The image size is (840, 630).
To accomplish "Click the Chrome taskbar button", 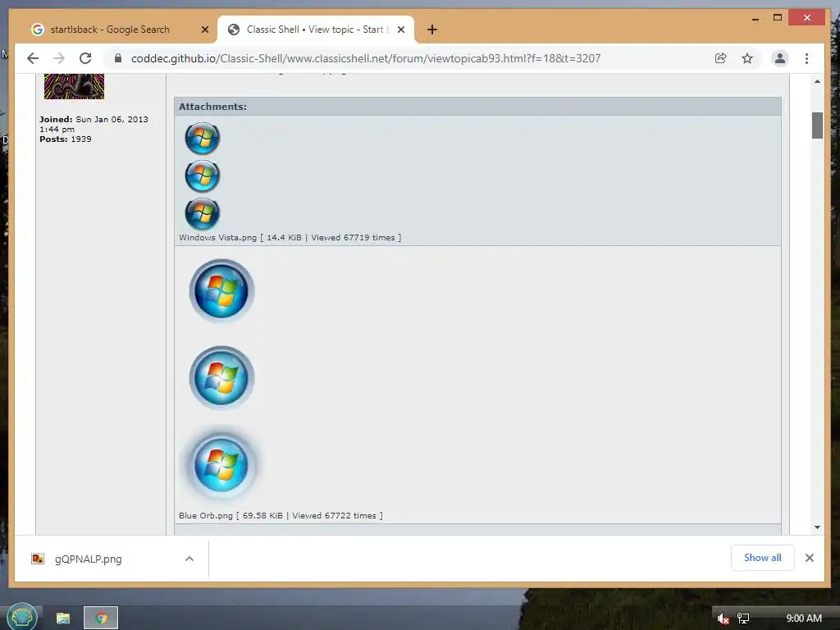I will tap(101, 618).
